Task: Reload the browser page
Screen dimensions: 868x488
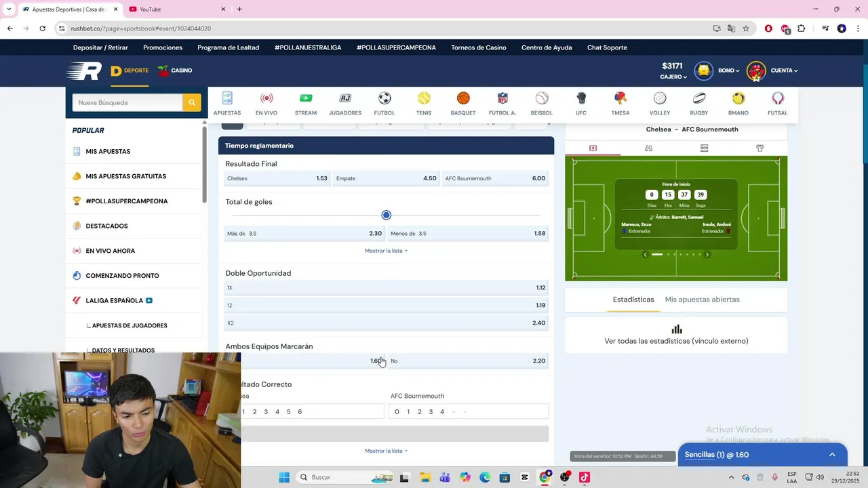Action: (x=42, y=28)
